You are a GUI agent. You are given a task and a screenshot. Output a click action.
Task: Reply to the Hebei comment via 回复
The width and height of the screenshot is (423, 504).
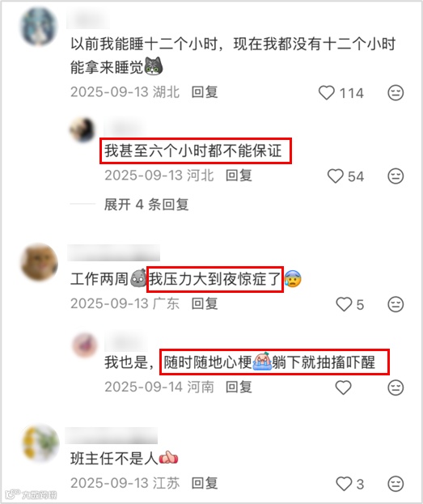(x=239, y=176)
